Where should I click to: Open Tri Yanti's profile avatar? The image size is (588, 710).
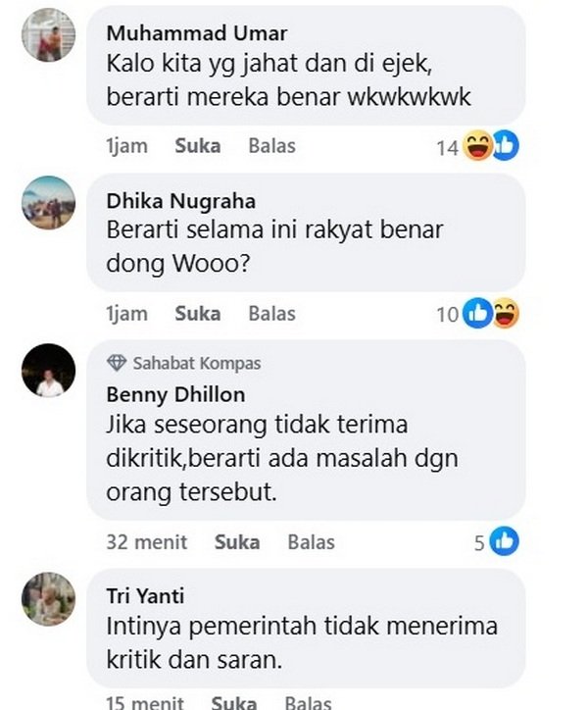[x=49, y=599]
